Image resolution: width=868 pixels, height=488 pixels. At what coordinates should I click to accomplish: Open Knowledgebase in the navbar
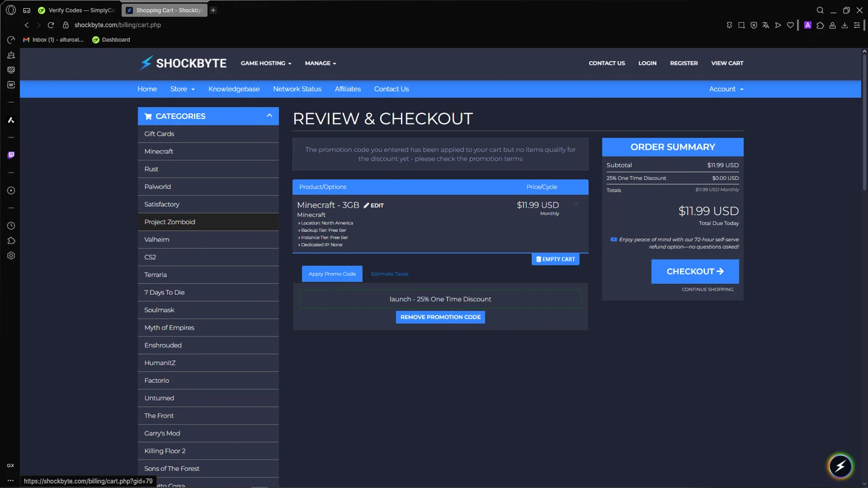234,89
